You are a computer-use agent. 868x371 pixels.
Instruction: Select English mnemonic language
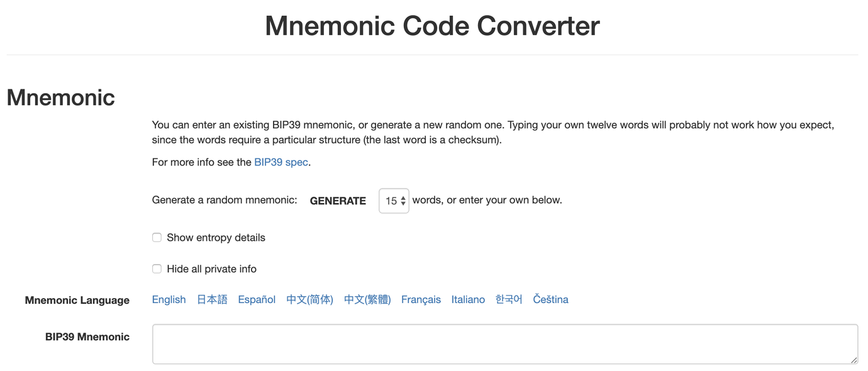[x=169, y=299]
